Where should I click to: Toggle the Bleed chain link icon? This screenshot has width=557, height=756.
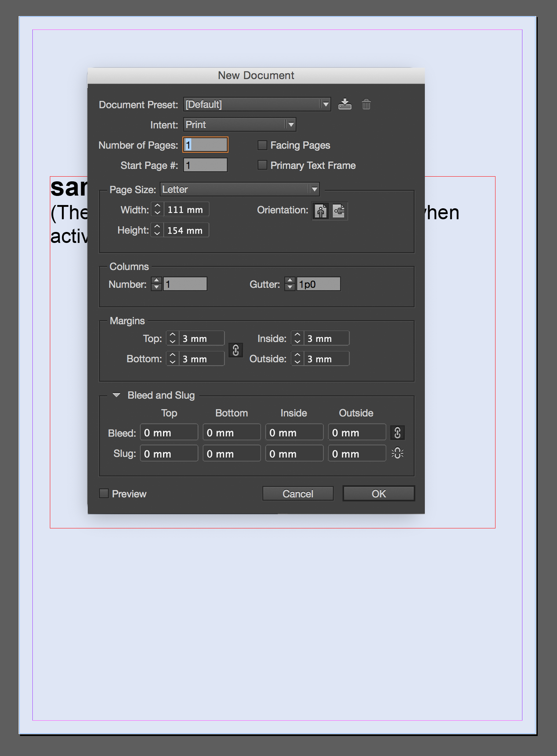click(x=397, y=433)
